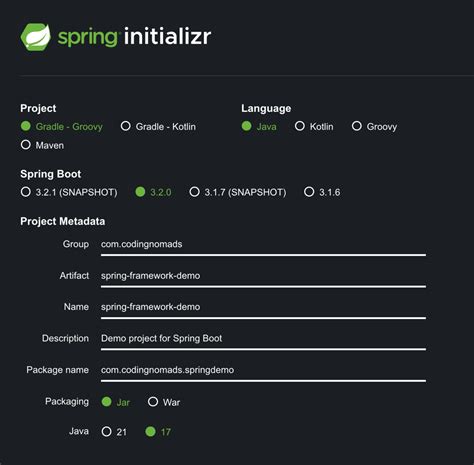Select Jar packaging option

tap(115, 402)
